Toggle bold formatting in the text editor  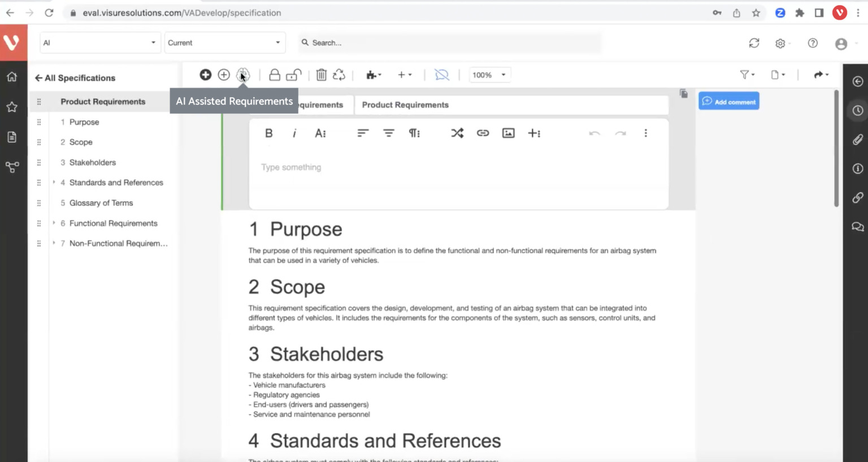click(268, 133)
